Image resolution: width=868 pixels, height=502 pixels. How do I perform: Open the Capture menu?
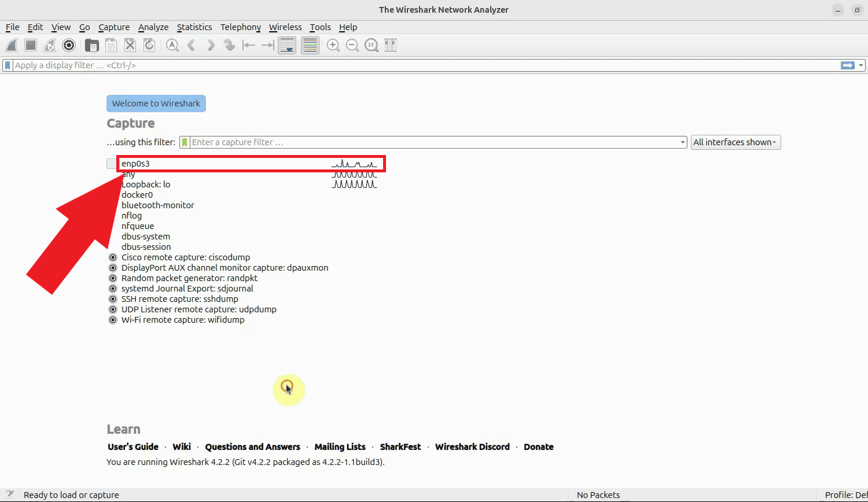coord(114,27)
